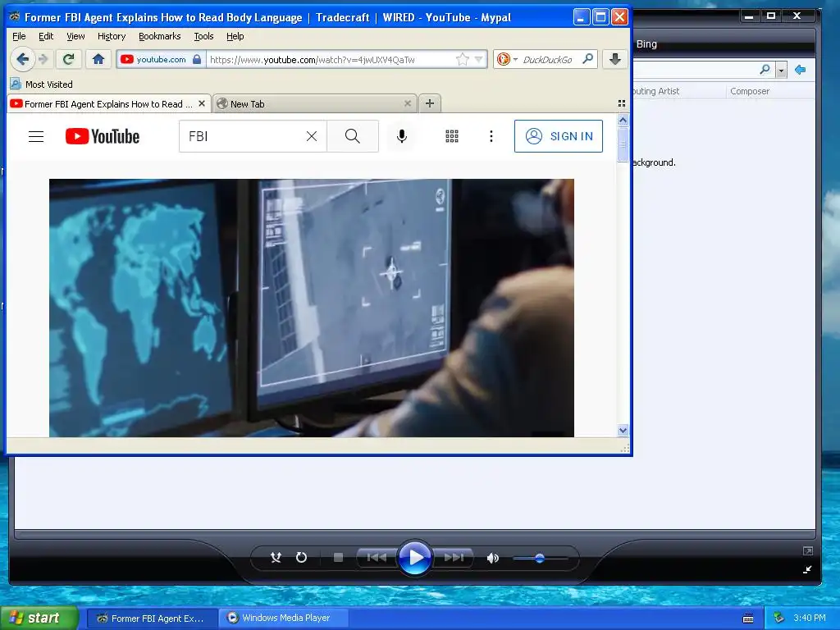Open Media Player search options dropdown
The image size is (840, 630).
[781, 71]
